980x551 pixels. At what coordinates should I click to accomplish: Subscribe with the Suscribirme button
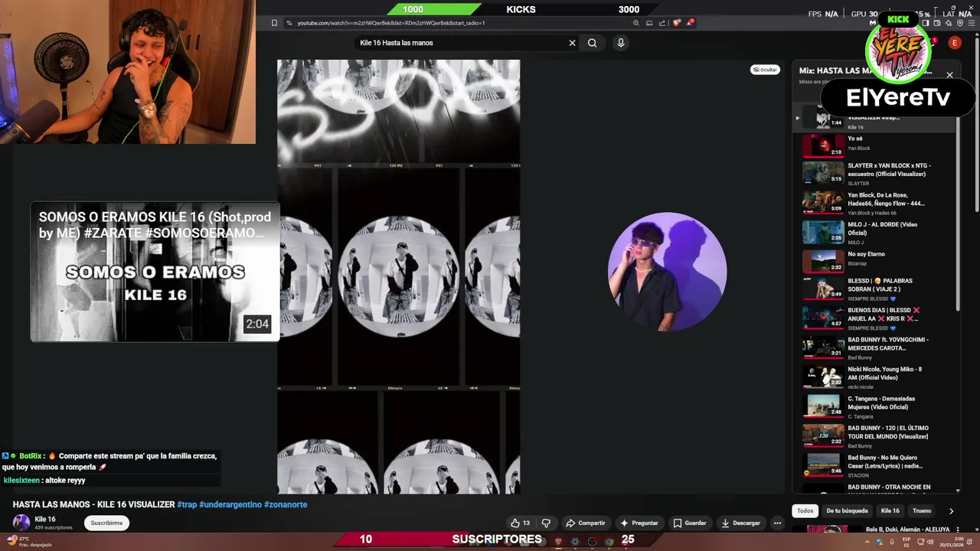(x=106, y=523)
